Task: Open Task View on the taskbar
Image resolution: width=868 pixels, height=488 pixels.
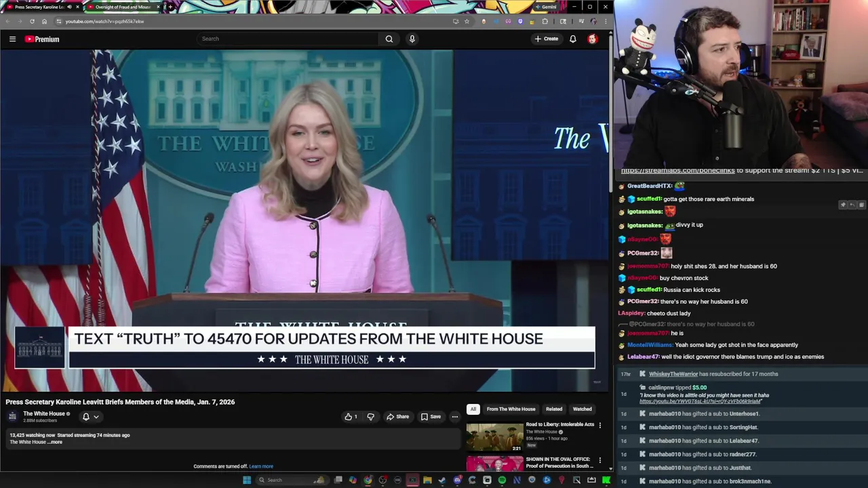Action: [338, 480]
